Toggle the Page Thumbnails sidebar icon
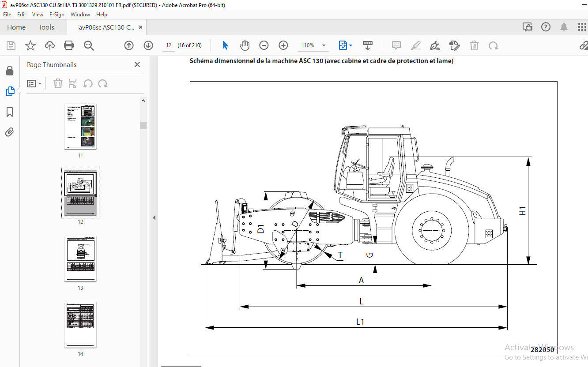Viewport: 588px width, 367px height. [10, 91]
